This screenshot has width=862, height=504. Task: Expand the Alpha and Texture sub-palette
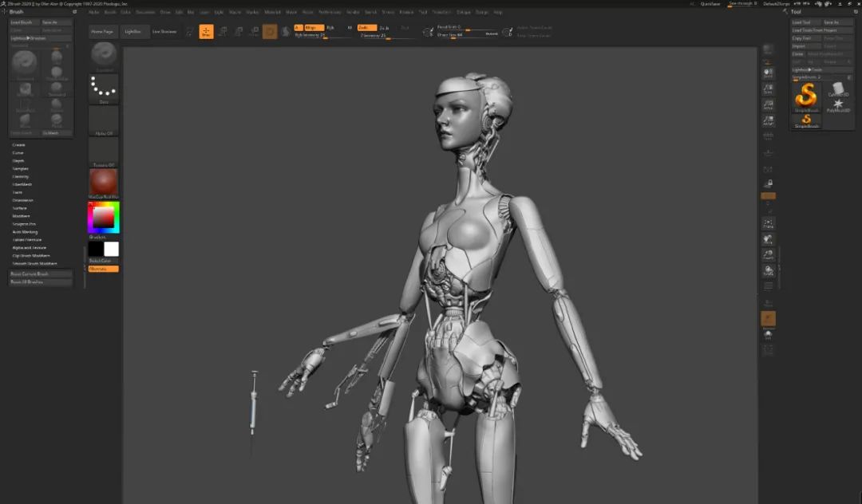click(x=30, y=247)
